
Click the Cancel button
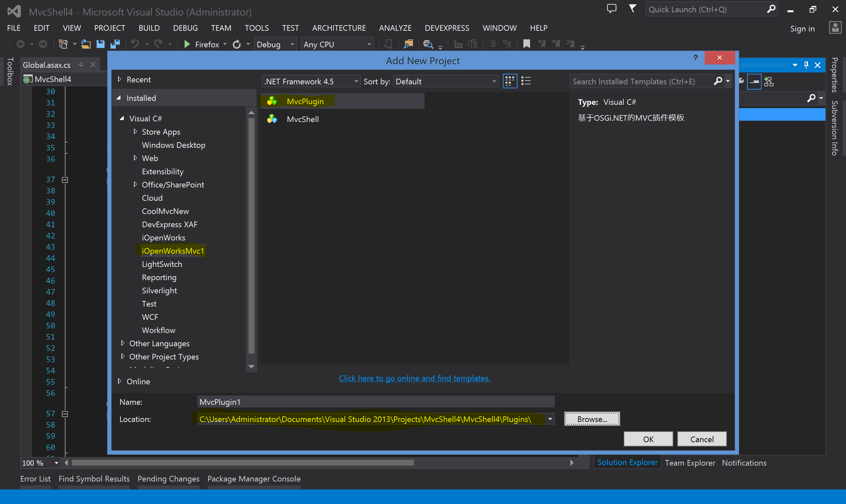(702, 439)
